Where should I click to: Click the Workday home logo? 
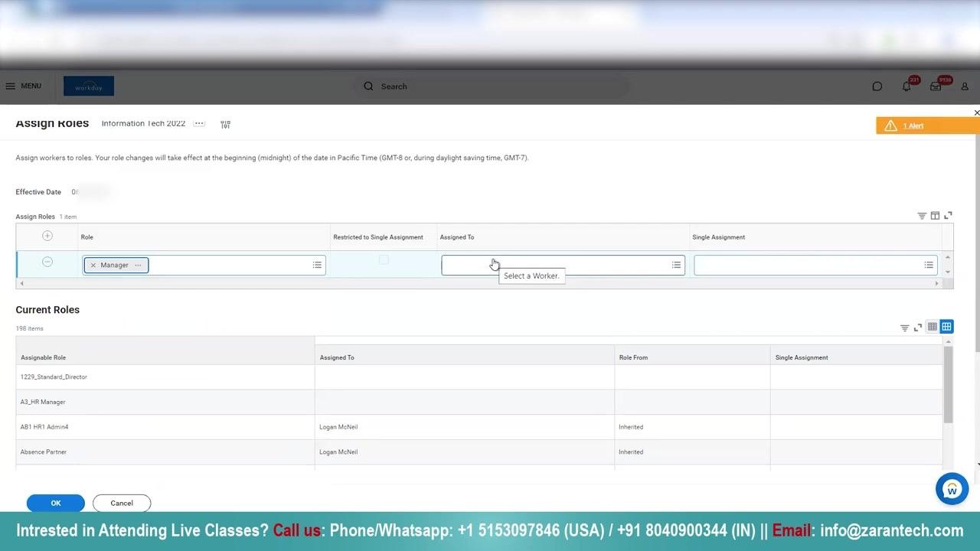pyautogui.click(x=89, y=86)
